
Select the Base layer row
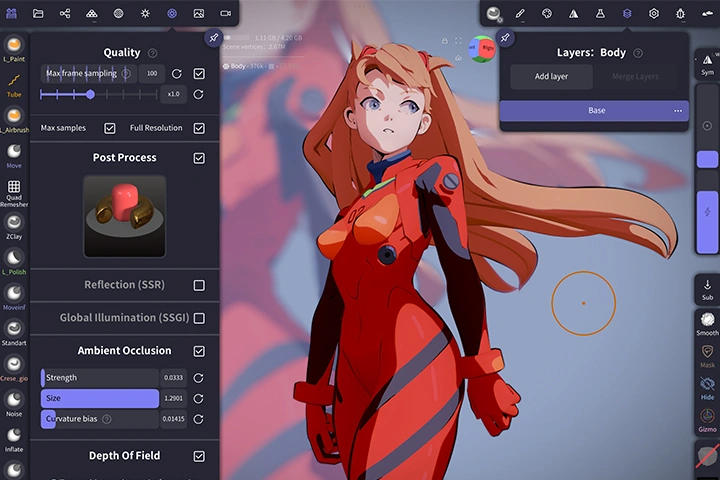(594, 111)
